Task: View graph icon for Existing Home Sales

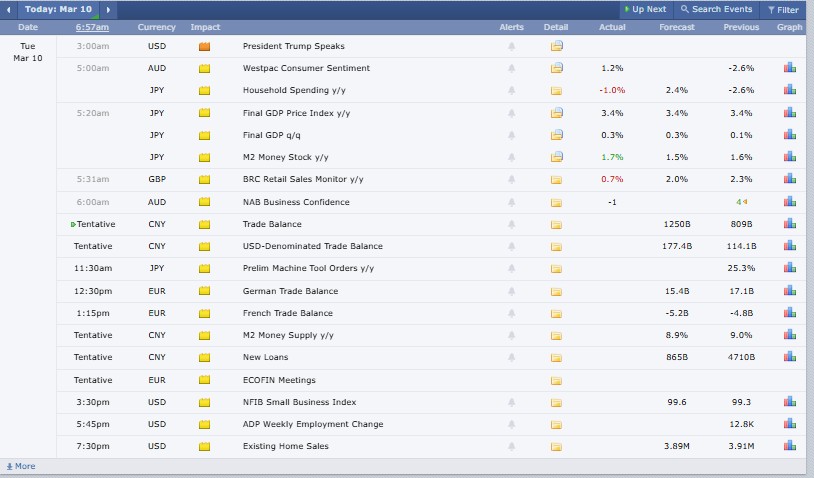Action: (x=790, y=446)
